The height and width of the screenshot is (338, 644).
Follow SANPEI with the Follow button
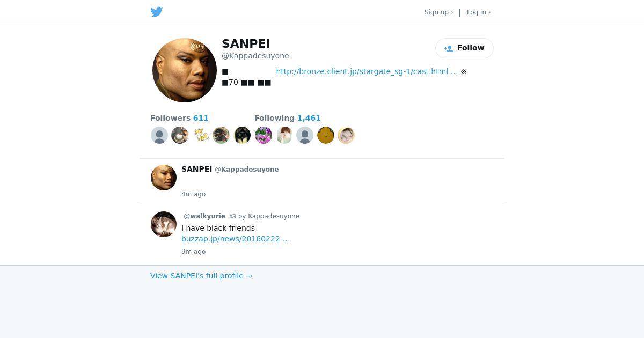point(464,48)
